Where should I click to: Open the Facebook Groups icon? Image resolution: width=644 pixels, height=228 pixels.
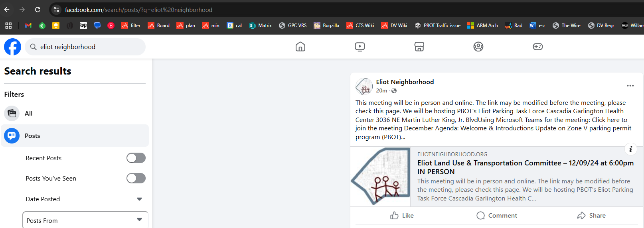coord(478,47)
